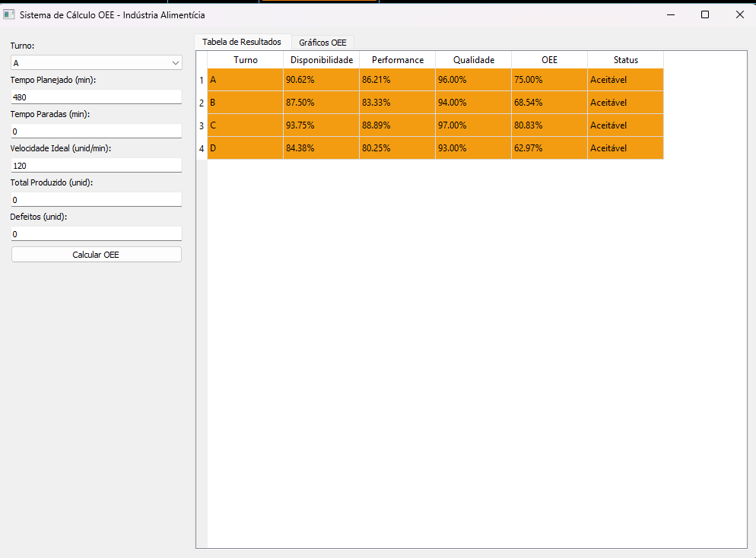756x558 pixels.
Task: Click Performance cell 80.25%
Action: click(398, 148)
